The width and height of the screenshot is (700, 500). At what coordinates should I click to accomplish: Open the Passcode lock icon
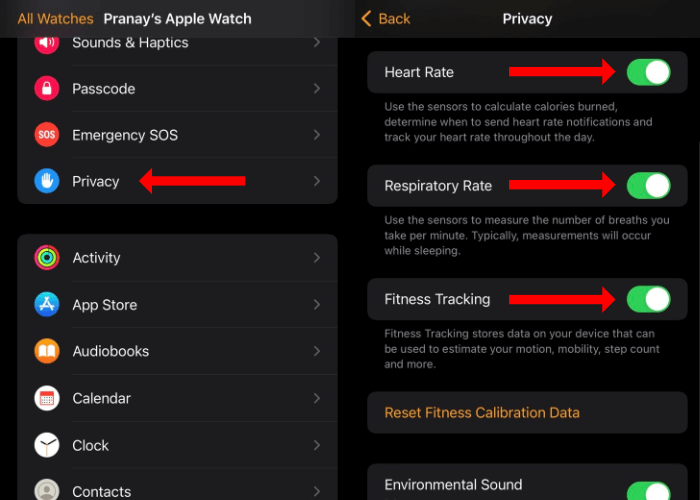pos(47,88)
